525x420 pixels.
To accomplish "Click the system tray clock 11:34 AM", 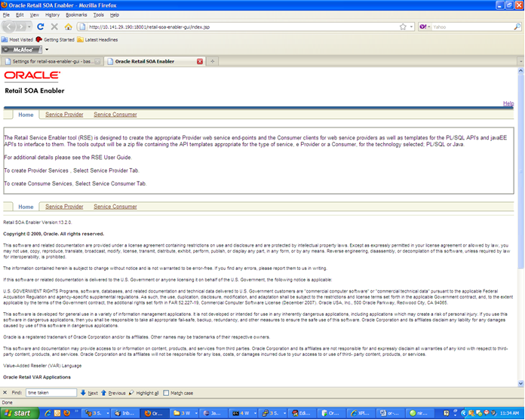I will [509, 413].
